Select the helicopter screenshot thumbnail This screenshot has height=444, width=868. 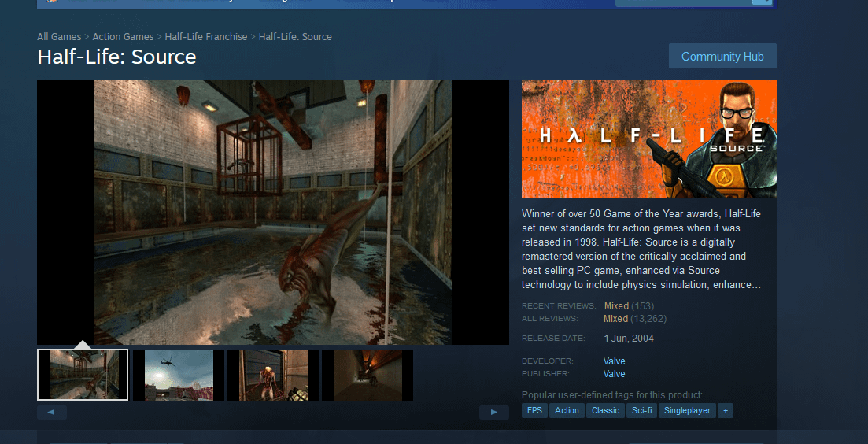(x=178, y=375)
